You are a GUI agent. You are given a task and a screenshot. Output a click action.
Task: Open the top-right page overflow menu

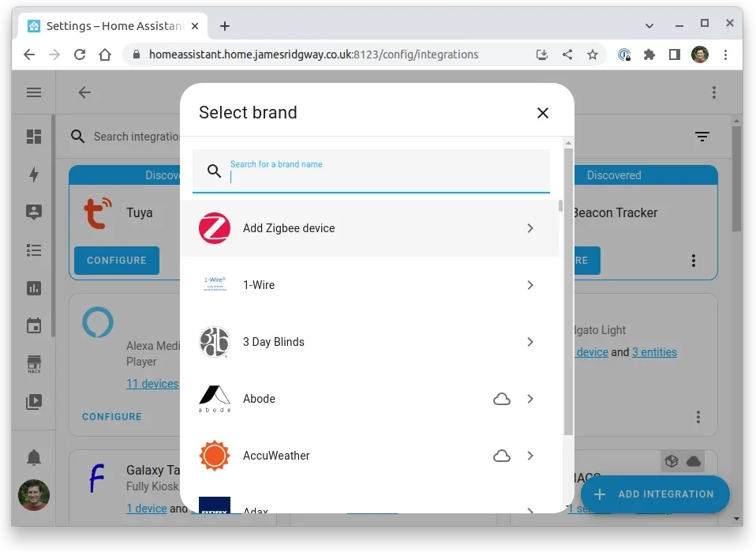[714, 92]
